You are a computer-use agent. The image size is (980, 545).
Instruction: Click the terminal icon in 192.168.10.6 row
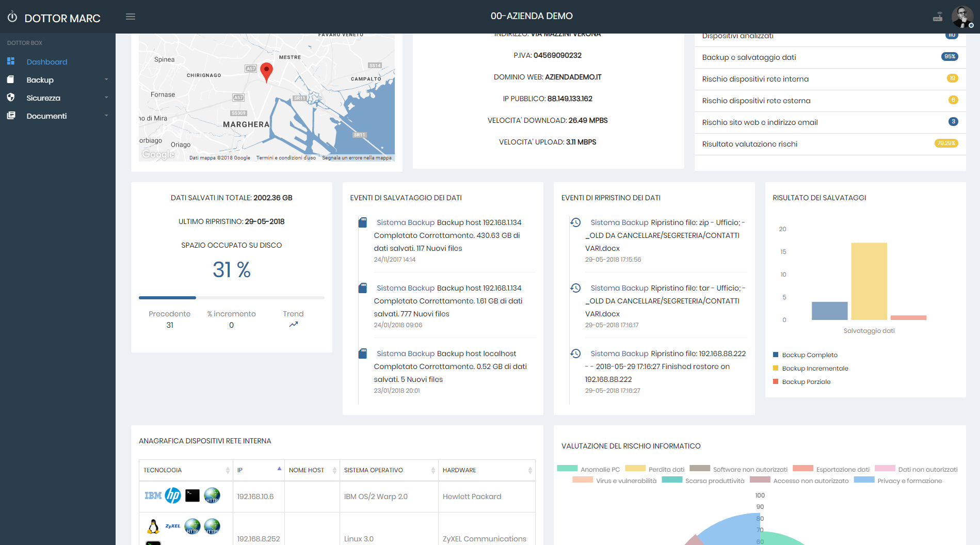click(192, 495)
